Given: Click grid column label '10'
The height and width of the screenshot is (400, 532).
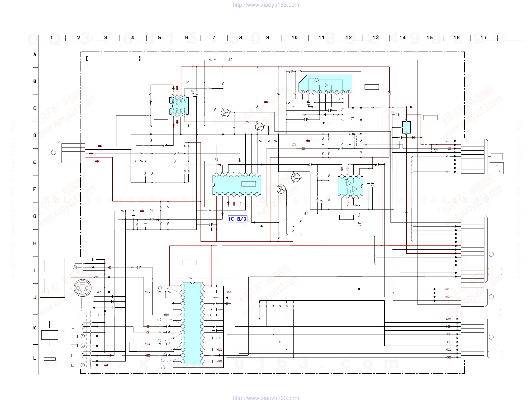Looking at the screenshot, I should 295,38.
